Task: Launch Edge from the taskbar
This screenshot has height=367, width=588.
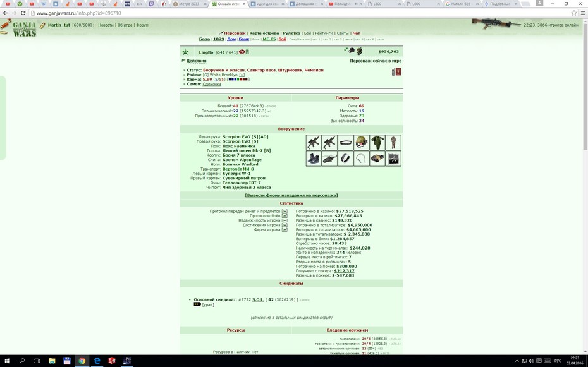Action: pos(97,361)
